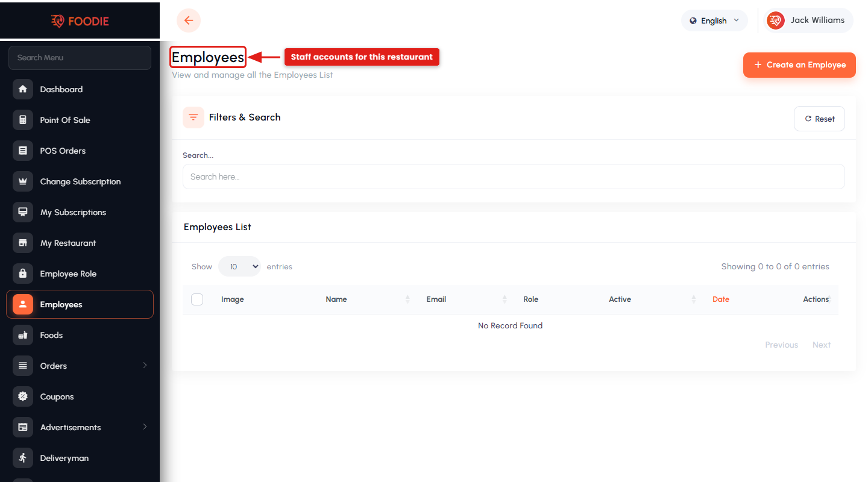The height and width of the screenshot is (482, 868).
Task: Open the Point Of Sale calculator icon
Action: pyautogui.click(x=23, y=120)
